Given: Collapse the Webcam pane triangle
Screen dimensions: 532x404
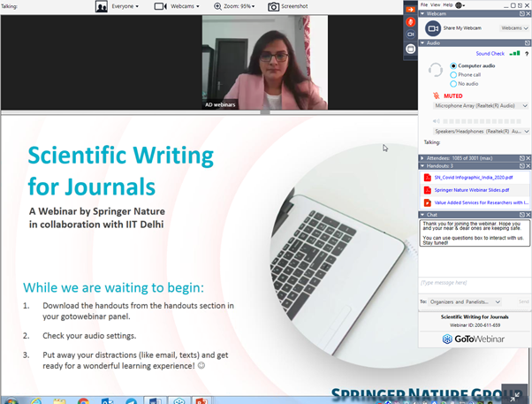Looking at the screenshot, I should [x=422, y=13].
